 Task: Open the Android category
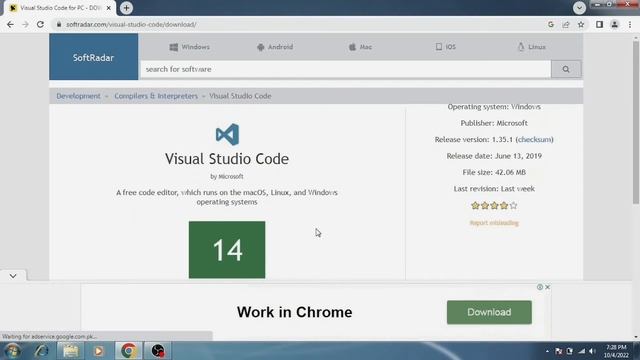(x=275, y=47)
